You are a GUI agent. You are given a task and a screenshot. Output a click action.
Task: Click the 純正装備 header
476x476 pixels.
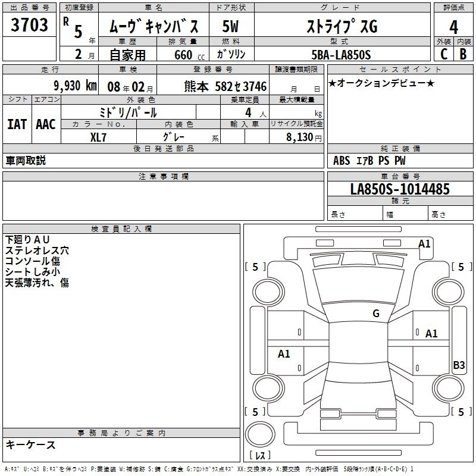(x=400, y=148)
